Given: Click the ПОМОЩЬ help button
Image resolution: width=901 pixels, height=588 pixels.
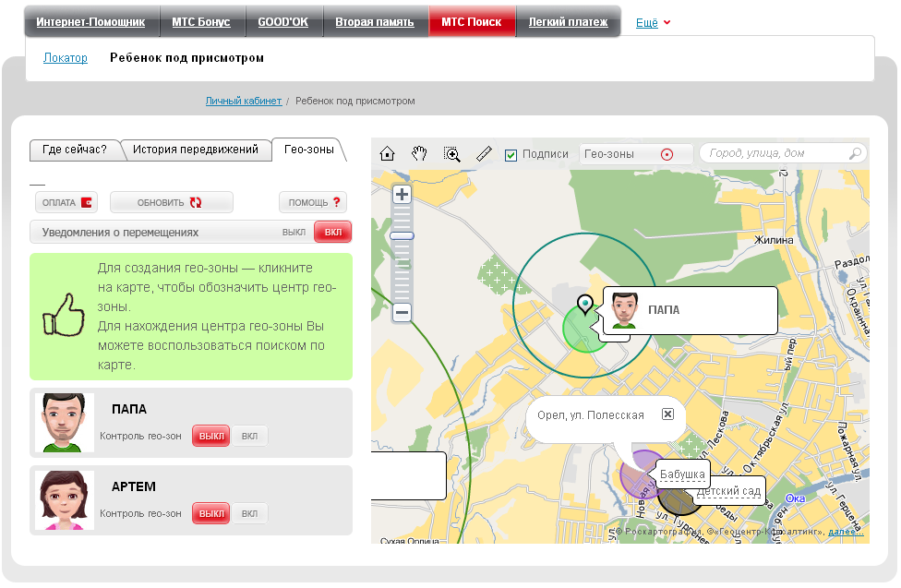Looking at the screenshot, I should point(313,202).
